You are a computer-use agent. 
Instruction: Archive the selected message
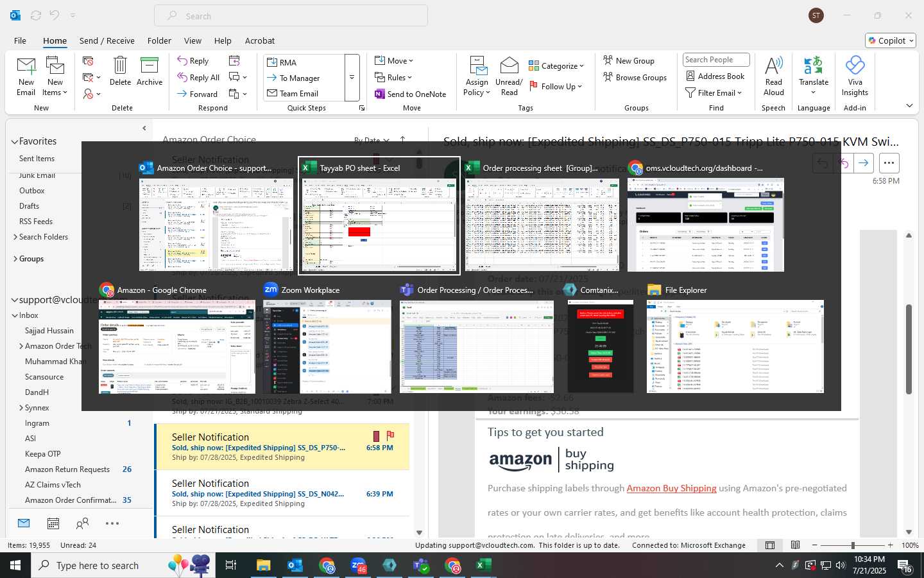[150, 71]
